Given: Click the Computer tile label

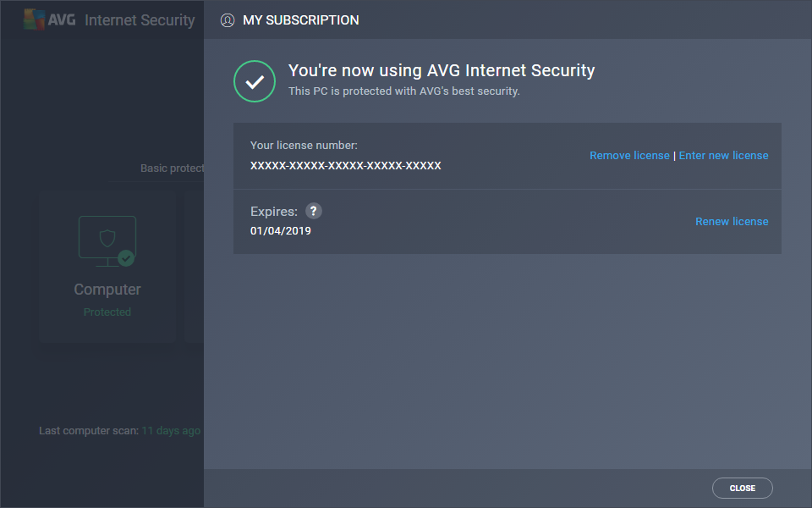Looking at the screenshot, I should pyautogui.click(x=107, y=290).
